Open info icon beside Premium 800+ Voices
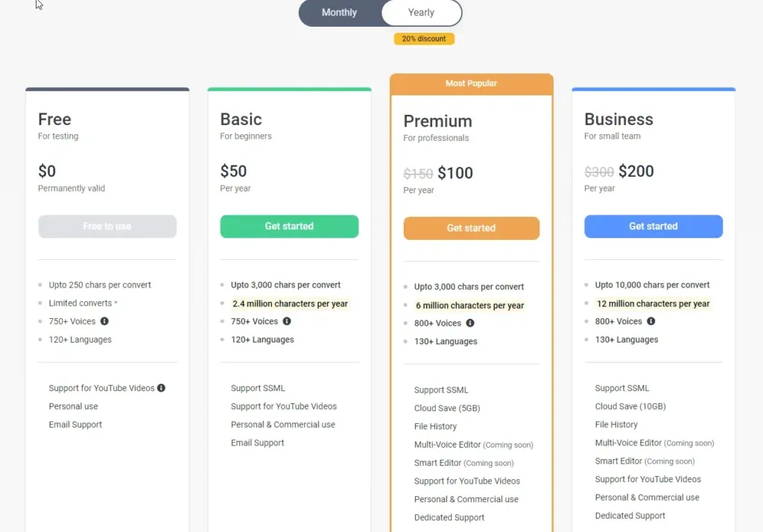The width and height of the screenshot is (763, 532). coord(469,323)
